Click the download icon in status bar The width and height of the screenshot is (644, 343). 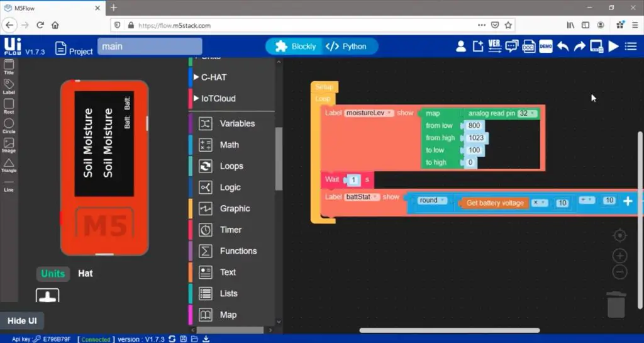(x=206, y=339)
